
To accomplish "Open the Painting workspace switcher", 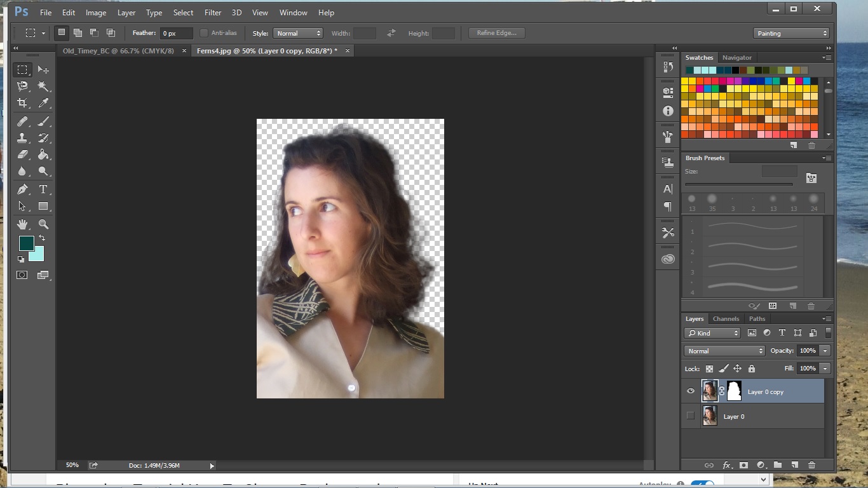I will 791,32.
